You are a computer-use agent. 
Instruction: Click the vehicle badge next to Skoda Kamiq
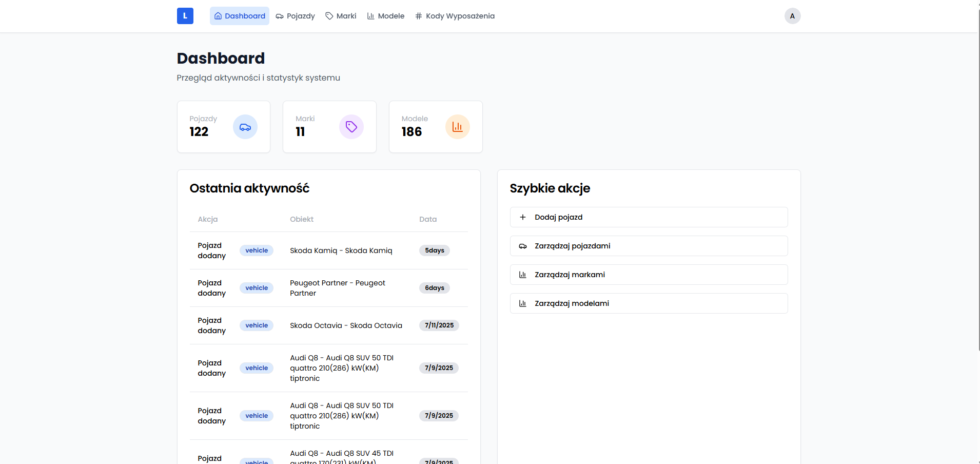[257, 250]
